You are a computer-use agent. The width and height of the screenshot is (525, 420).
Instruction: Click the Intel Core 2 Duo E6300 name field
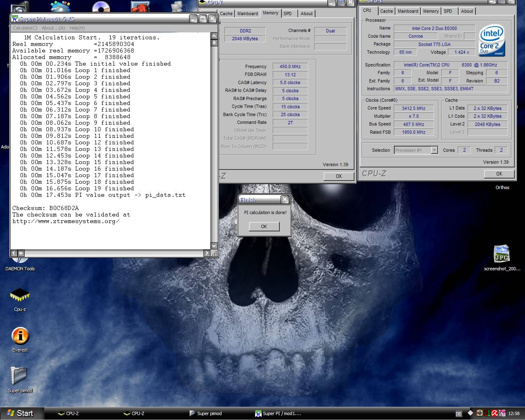(x=434, y=28)
